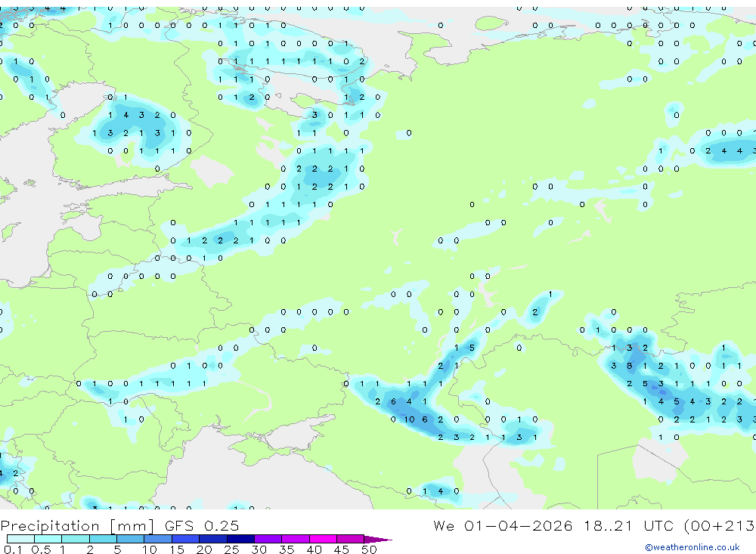Select the 2–5 mm legend color box

point(103,539)
